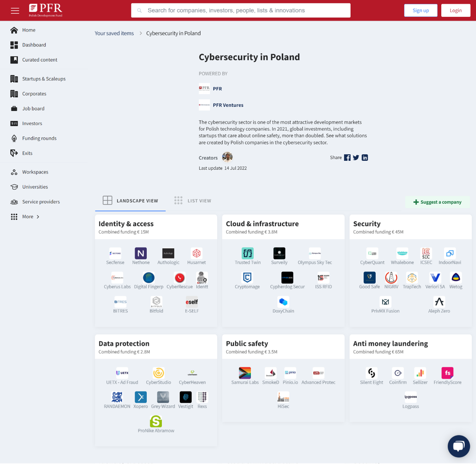
Task: Share the list on Twitter
Action: [x=356, y=158]
